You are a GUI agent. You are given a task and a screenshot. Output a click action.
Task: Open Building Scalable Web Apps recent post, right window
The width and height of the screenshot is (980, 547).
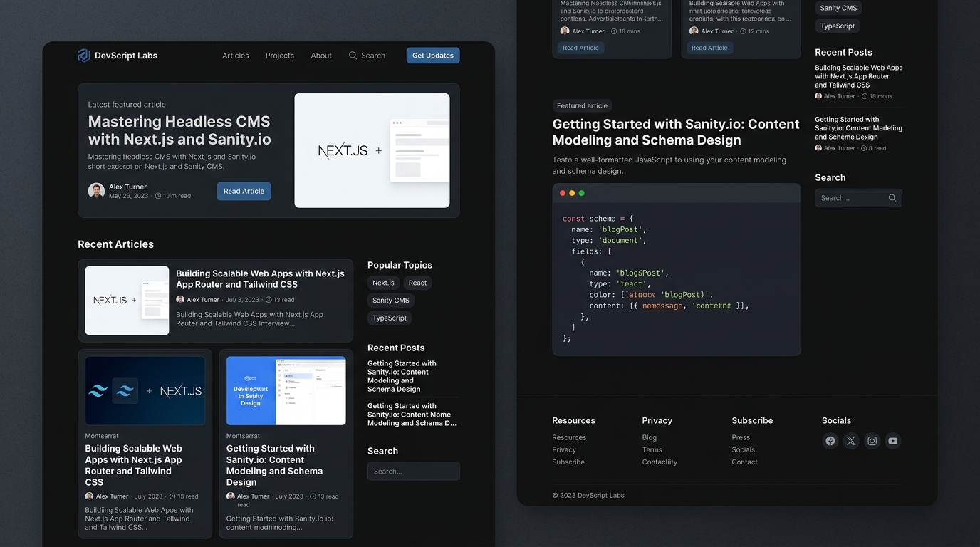pyautogui.click(x=858, y=76)
